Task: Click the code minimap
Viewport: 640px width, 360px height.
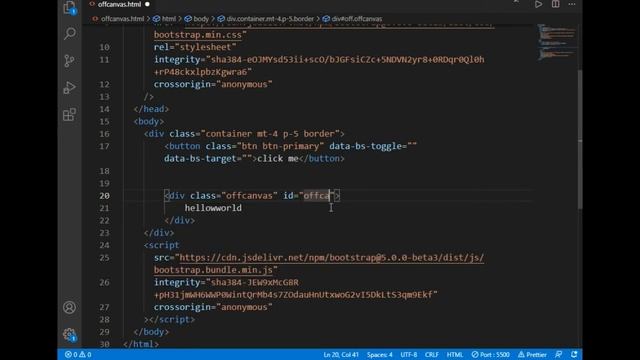Action: (557, 43)
